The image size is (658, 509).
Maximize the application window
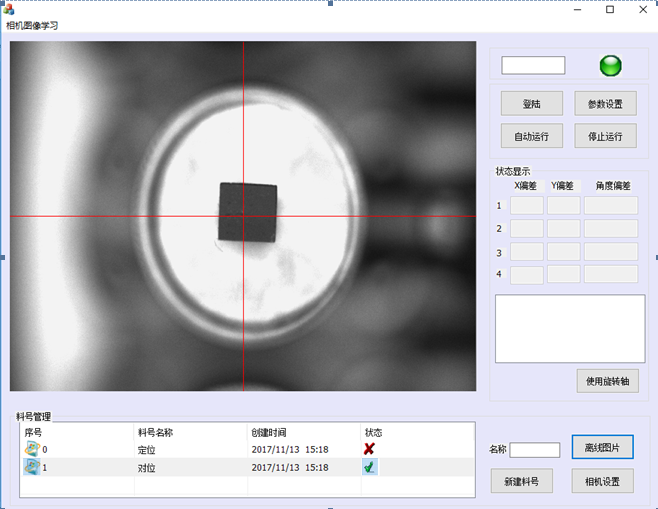(610, 10)
